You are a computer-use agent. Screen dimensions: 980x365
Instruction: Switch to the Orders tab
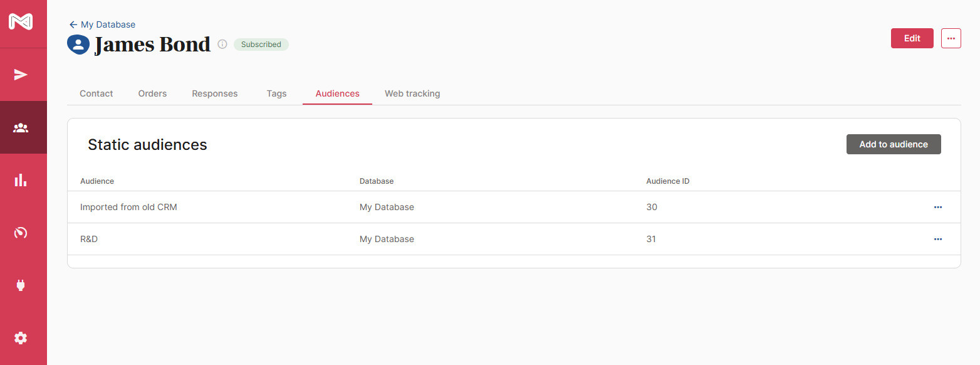click(152, 93)
